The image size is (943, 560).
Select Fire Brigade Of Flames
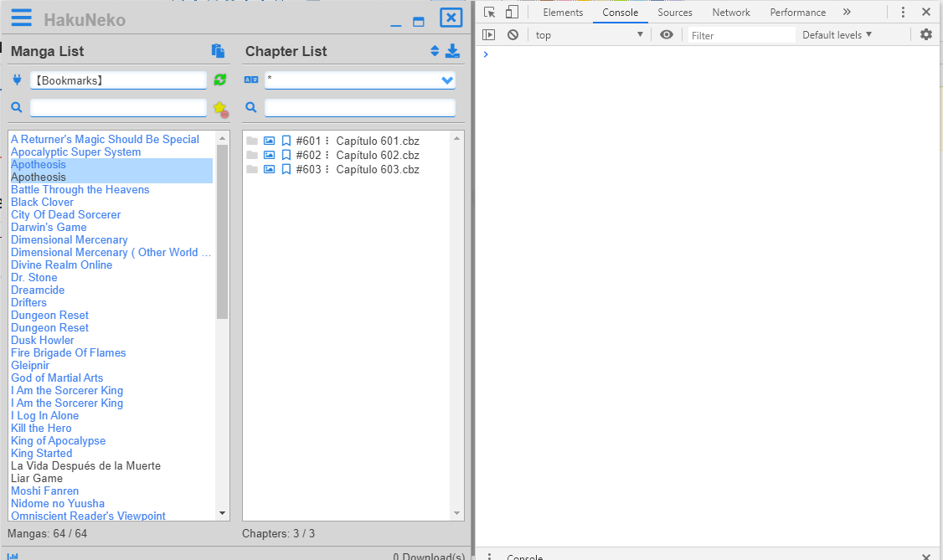[x=69, y=352]
